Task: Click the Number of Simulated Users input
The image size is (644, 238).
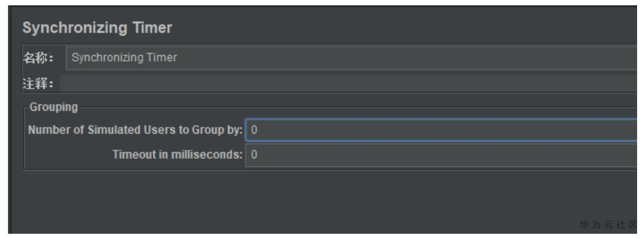Action: pyautogui.click(x=441, y=129)
